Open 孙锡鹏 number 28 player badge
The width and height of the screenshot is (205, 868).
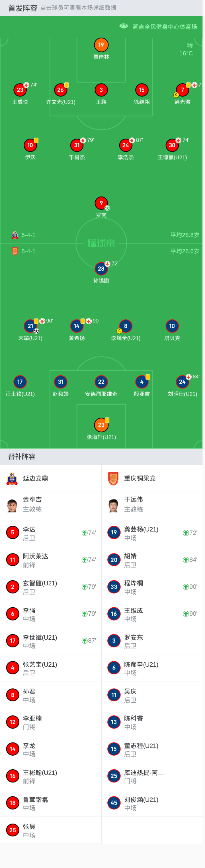coord(101,269)
